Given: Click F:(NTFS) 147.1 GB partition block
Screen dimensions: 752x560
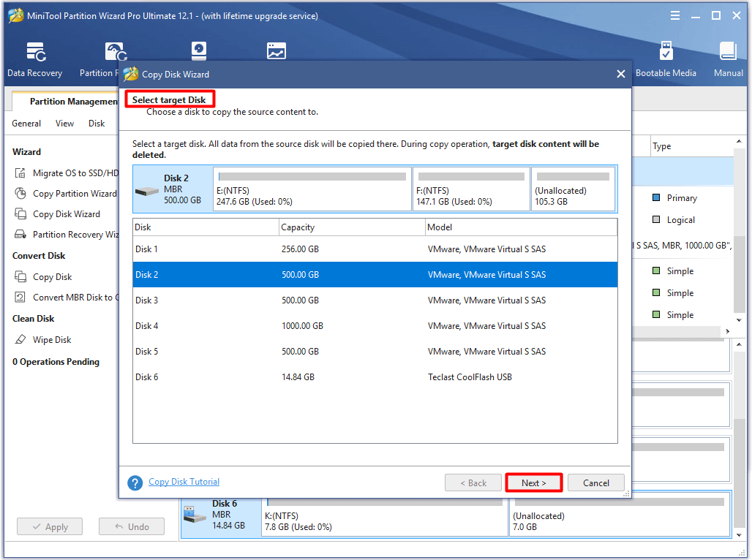Looking at the screenshot, I should (x=471, y=189).
